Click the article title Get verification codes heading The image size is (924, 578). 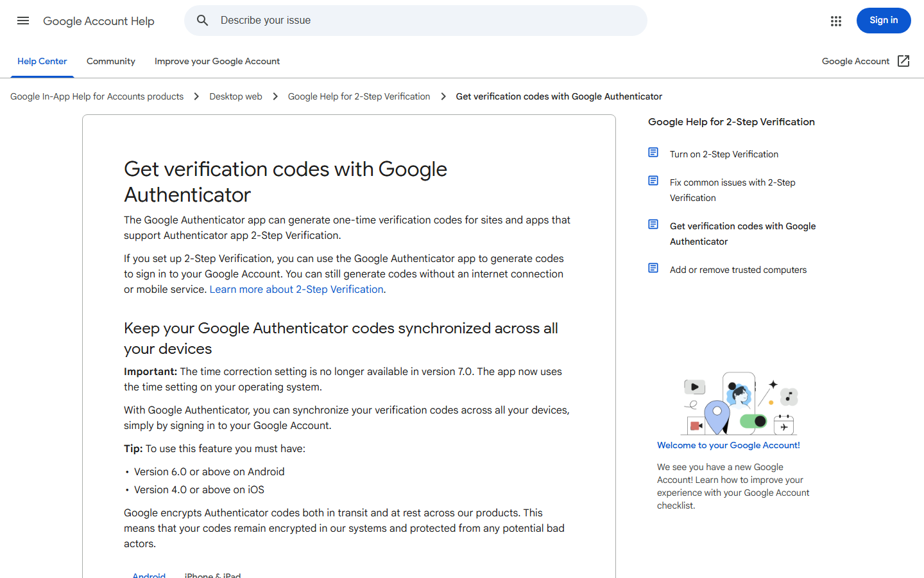pyautogui.click(x=286, y=182)
